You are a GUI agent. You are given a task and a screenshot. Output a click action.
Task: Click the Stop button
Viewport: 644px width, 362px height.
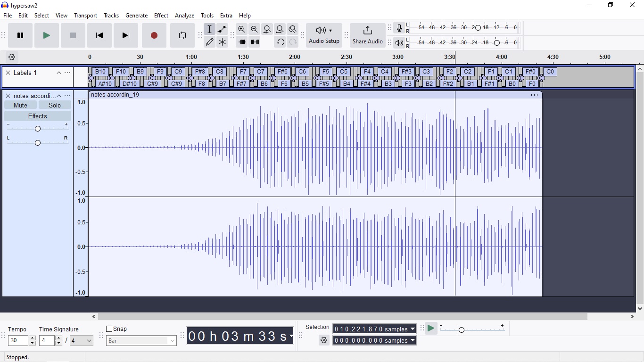pyautogui.click(x=73, y=35)
